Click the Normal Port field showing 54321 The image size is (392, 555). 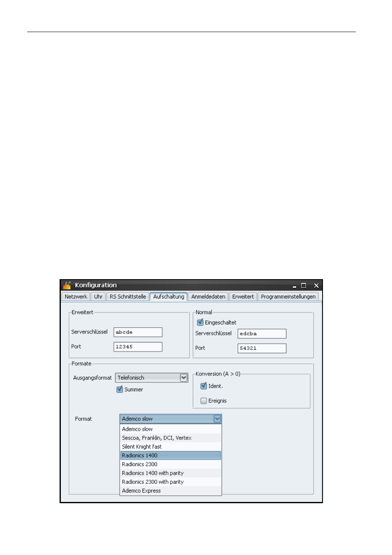click(x=262, y=348)
